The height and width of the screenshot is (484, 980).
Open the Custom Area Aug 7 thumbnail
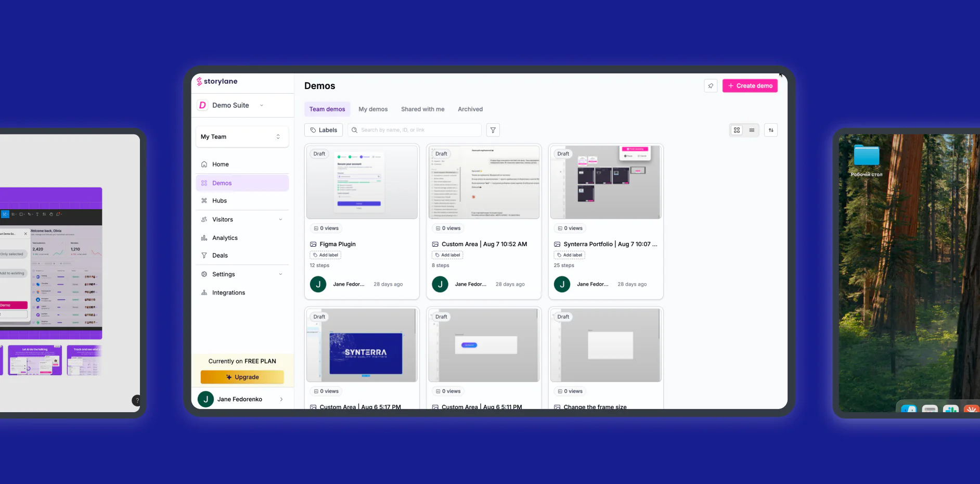pos(484,182)
